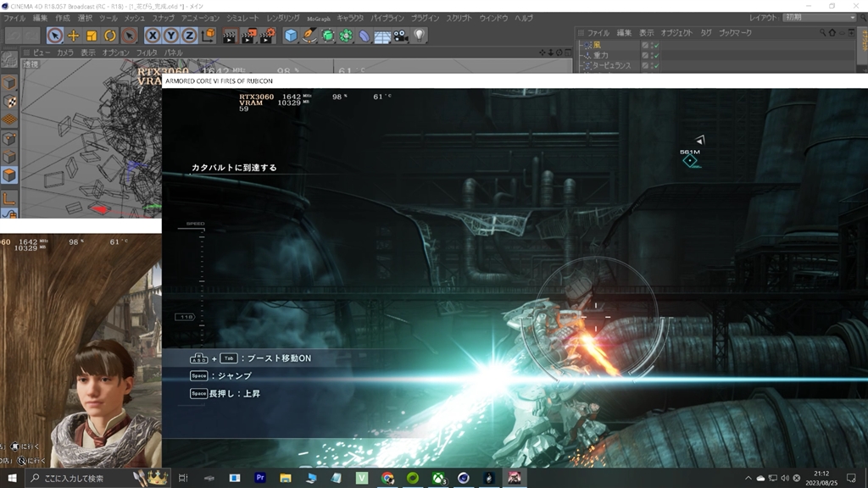Add a floor environment object
The height and width of the screenshot is (488, 868).
coord(382,36)
